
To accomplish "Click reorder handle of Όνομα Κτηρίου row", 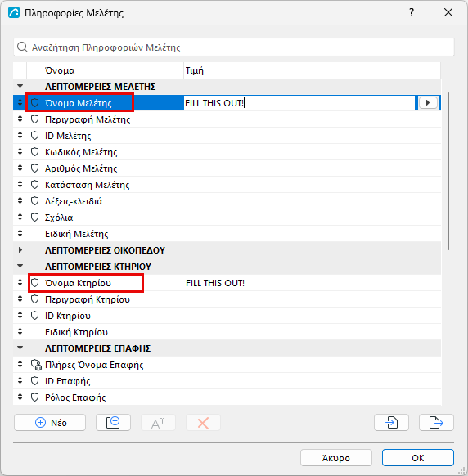I will pyautogui.click(x=20, y=283).
